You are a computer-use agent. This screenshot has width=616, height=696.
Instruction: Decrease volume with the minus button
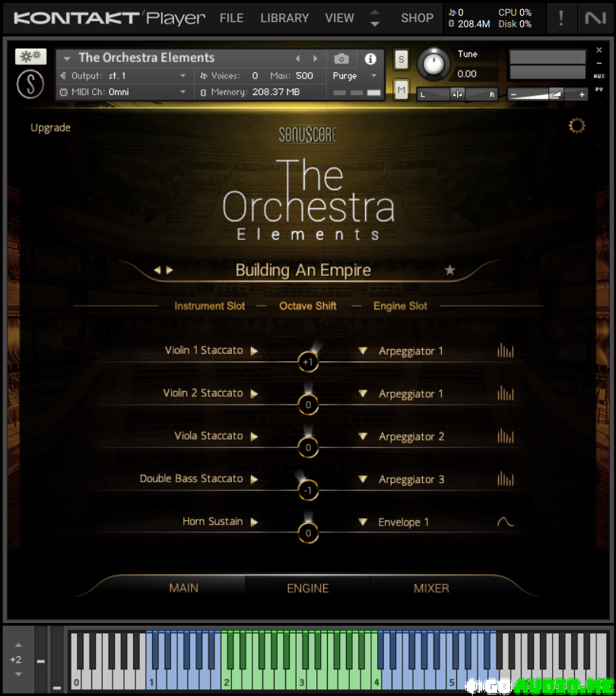[x=514, y=94]
